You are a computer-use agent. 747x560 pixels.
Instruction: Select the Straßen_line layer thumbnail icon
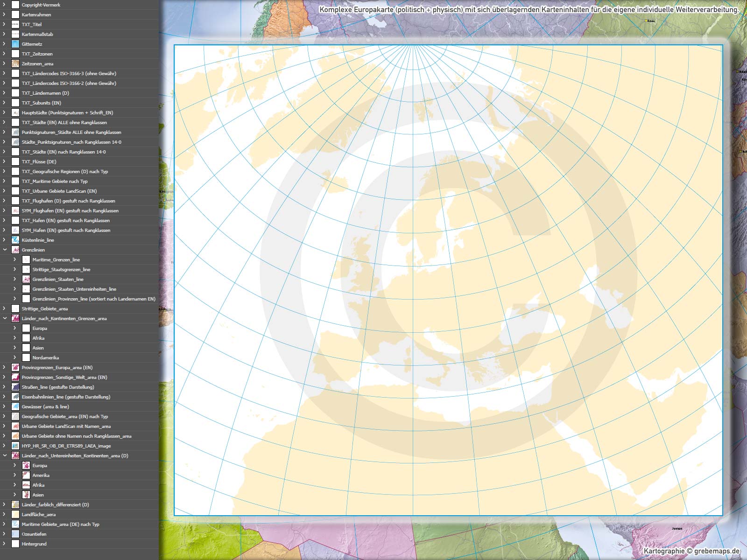(15, 387)
